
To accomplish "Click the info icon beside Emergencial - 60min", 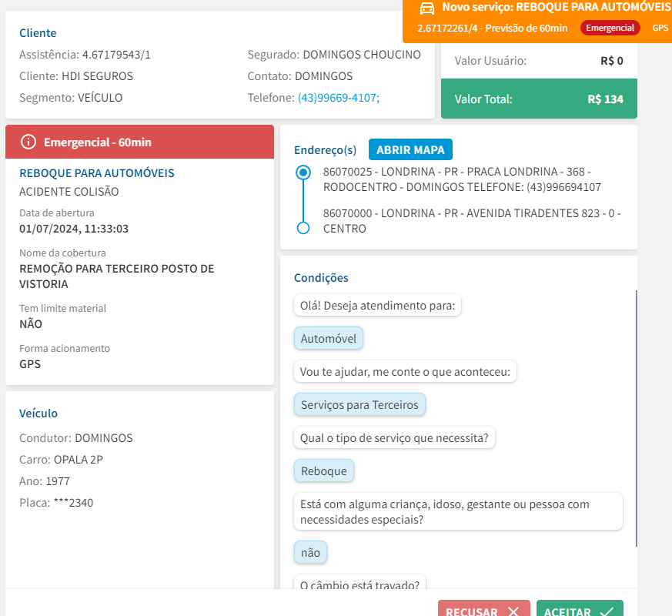I will (28, 142).
